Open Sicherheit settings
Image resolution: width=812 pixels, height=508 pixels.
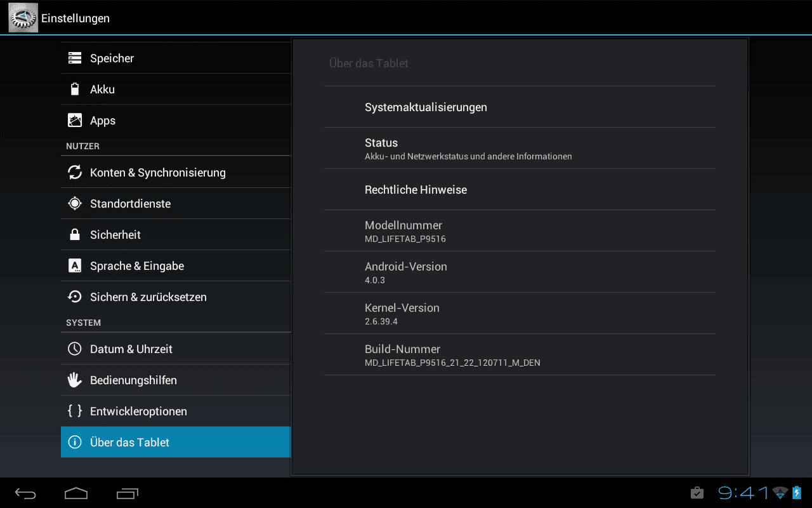[x=176, y=234]
